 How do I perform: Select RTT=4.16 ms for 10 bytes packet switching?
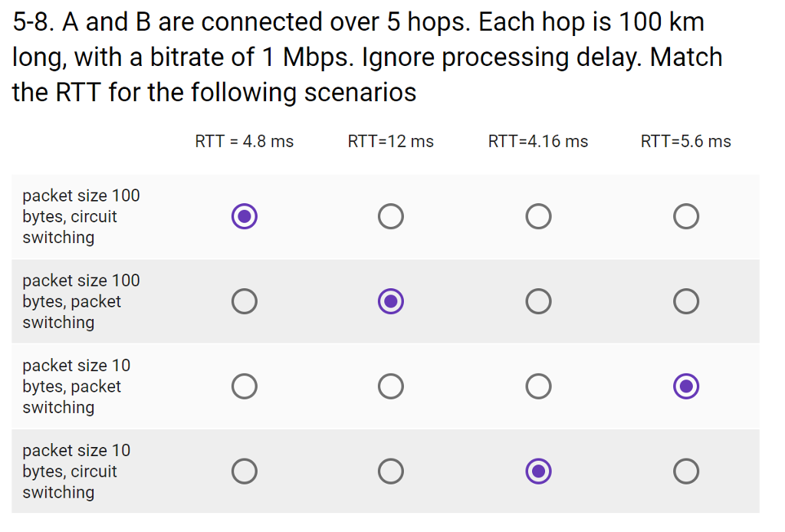pos(538,386)
